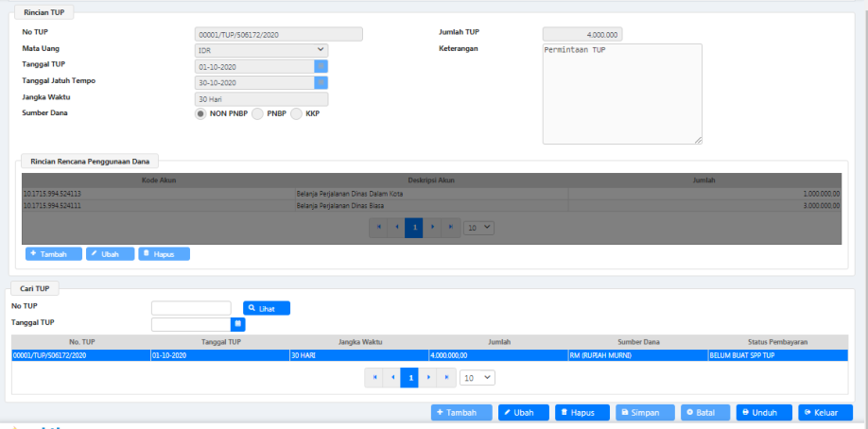868x429 pixels.
Task: Open the Tanggal Jatuh Tempo calendar icon
Action: (321, 82)
